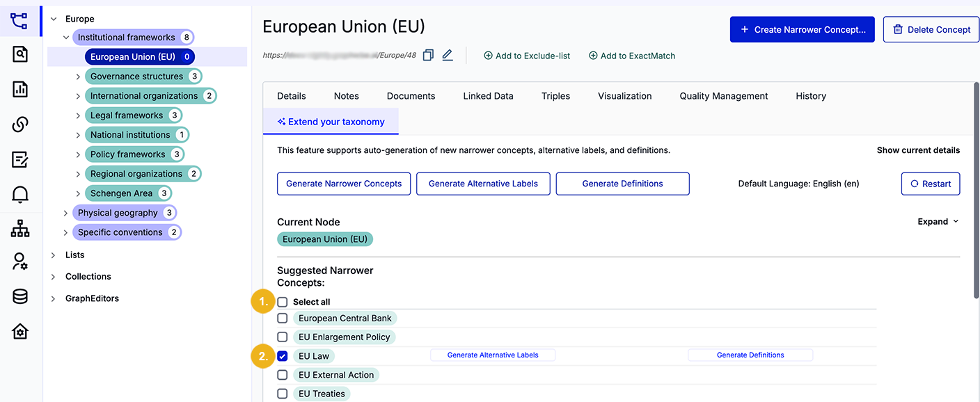The width and height of the screenshot is (980, 402).
Task: Open the user settings sidebar icon
Action: click(x=19, y=262)
